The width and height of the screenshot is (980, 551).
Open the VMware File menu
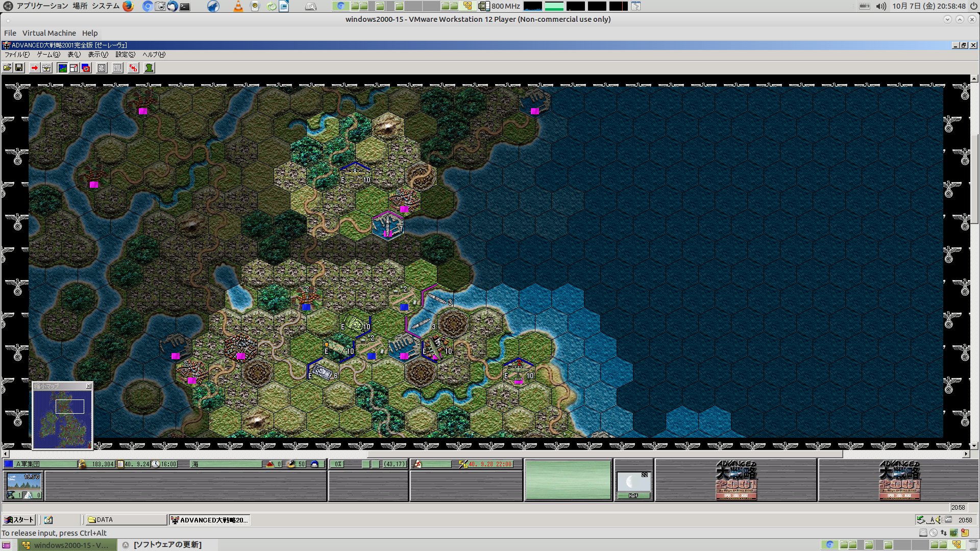[x=10, y=33]
